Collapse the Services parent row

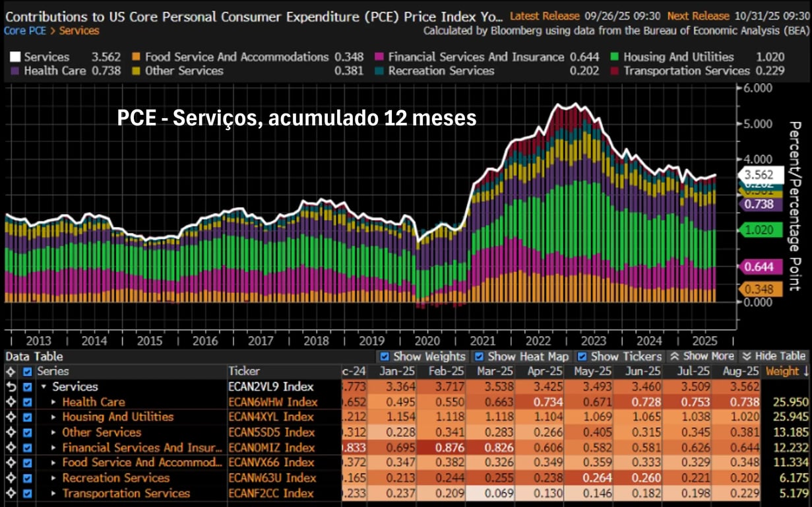[44, 387]
